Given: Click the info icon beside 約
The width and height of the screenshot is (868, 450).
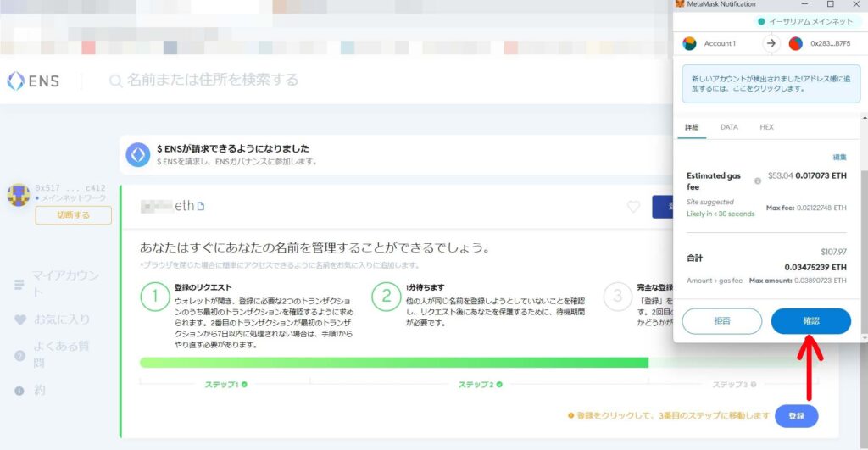Looking at the screenshot, I should coord(19,391).
